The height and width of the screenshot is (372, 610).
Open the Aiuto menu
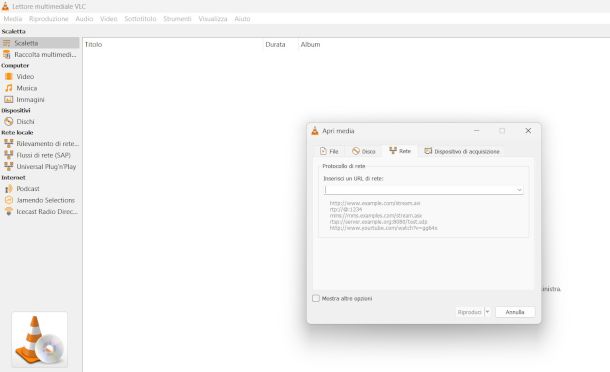pyautogui.click(x=242, y=19)
